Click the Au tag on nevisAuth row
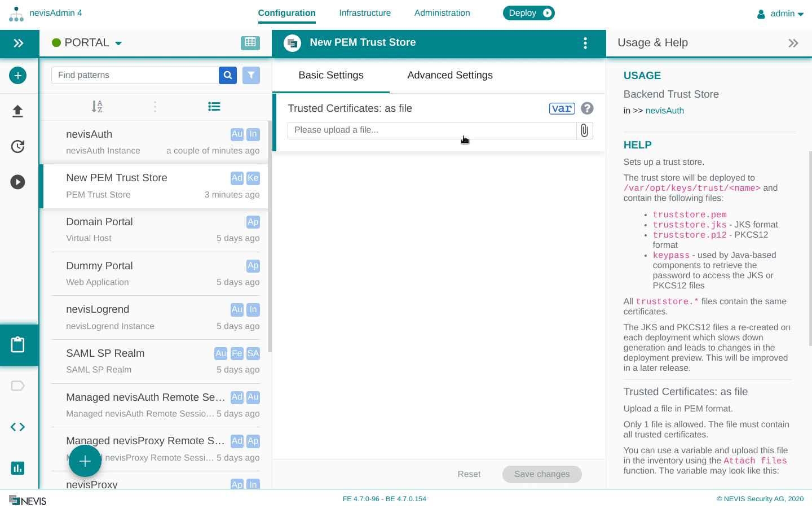Image resolution: width=812 pixels, height=508 pixels. (237, 134)
